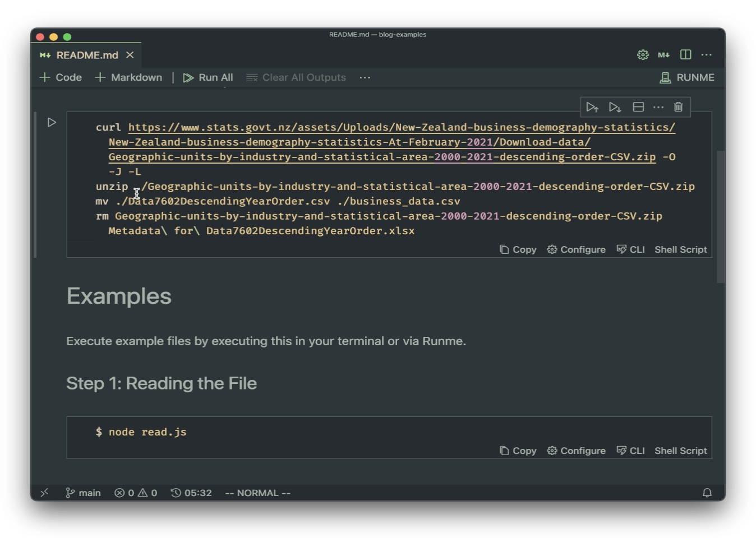Image resolution: width=756 pixels, height=538 pixels.
Task: Open main branch selector
Action: pos(83,493)
